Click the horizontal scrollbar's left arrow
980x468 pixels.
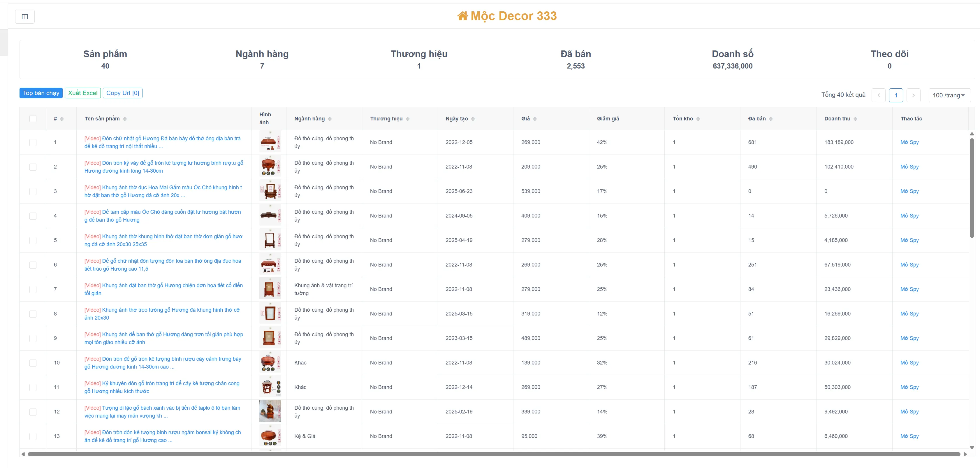coord(23,454)
